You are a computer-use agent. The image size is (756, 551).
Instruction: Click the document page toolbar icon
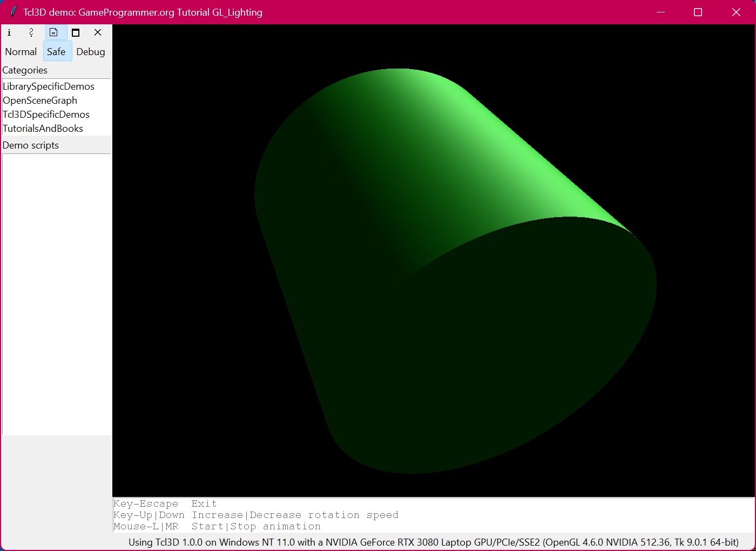pyautogui.click(x=53, y=32)
